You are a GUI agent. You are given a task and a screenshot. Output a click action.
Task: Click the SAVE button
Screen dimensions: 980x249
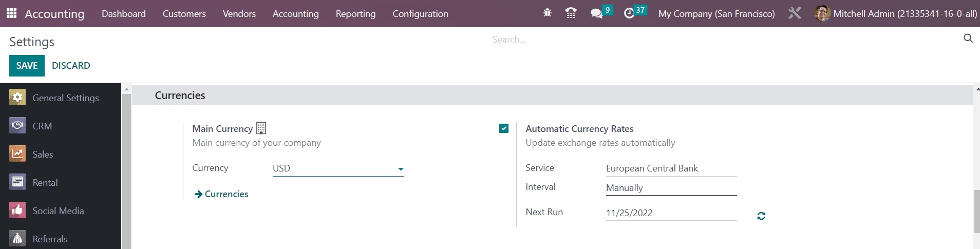[x=27, y=66]
